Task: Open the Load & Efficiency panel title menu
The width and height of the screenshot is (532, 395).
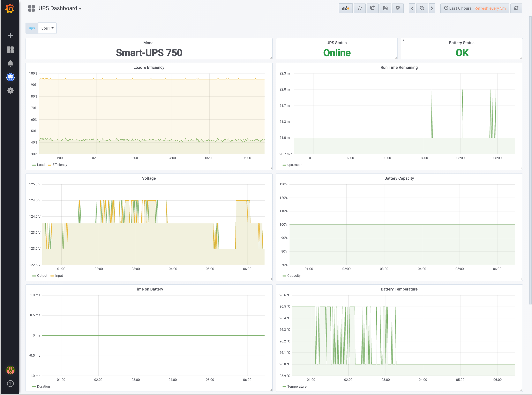Action: [149, 67]
